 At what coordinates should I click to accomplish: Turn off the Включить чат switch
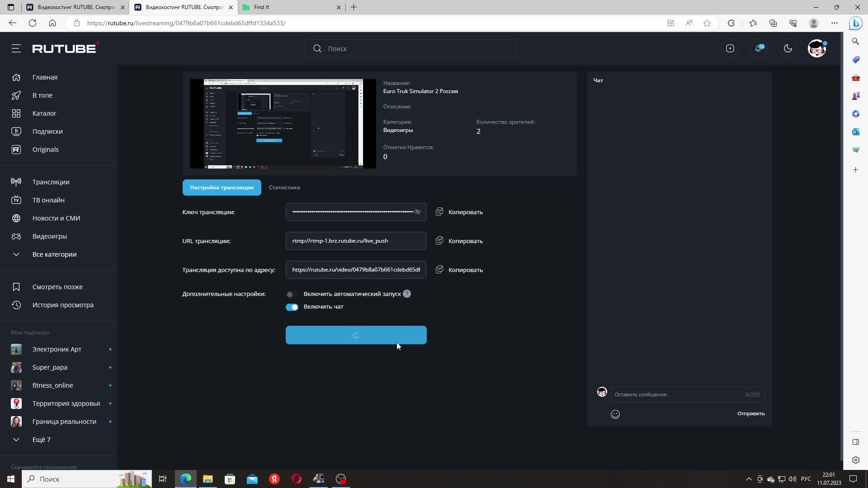tap(292, 307)
